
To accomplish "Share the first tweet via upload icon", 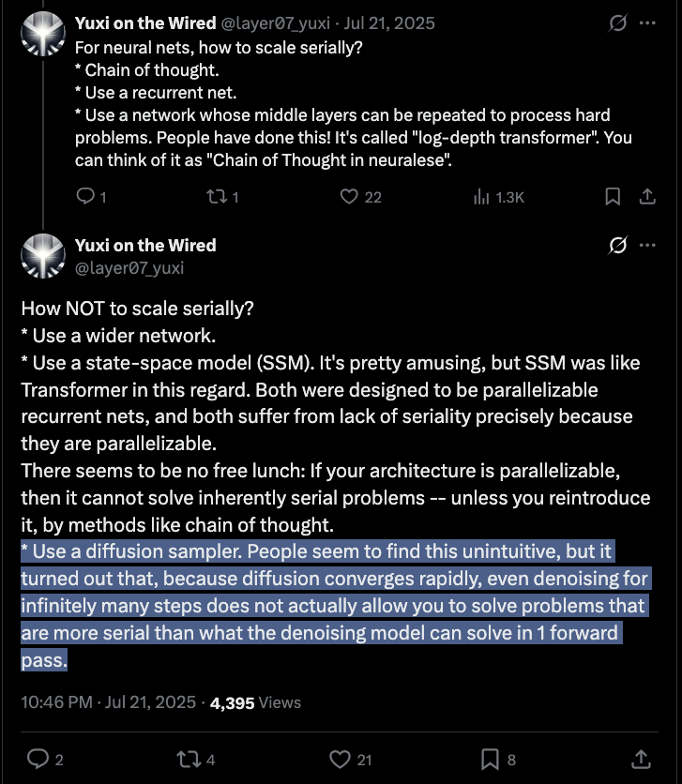I will [647, 197].
